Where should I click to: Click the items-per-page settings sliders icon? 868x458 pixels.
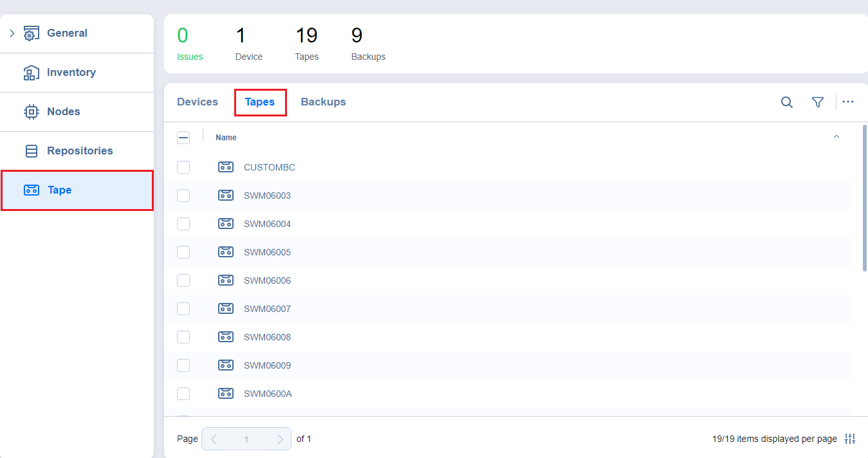(850, 439)
